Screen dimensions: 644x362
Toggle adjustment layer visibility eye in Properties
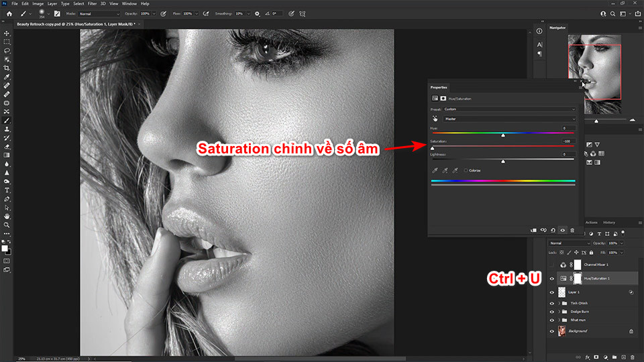click(x=563, y=230)
